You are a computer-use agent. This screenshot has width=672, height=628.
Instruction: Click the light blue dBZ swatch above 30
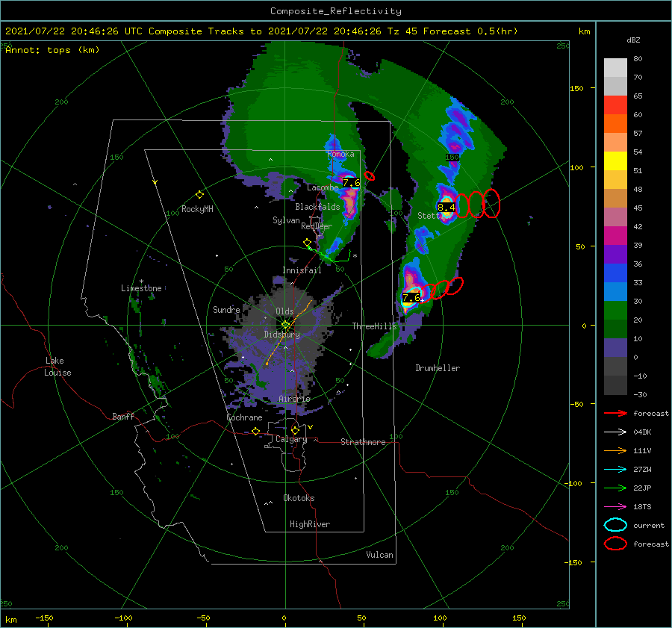point(615,291)
